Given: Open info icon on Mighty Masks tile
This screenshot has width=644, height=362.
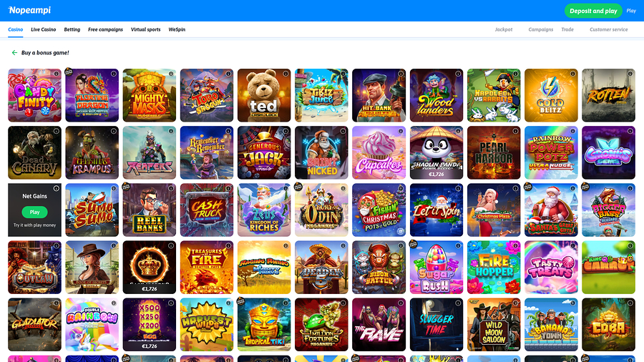Looking at the screenshot, I should coord(171,74).
